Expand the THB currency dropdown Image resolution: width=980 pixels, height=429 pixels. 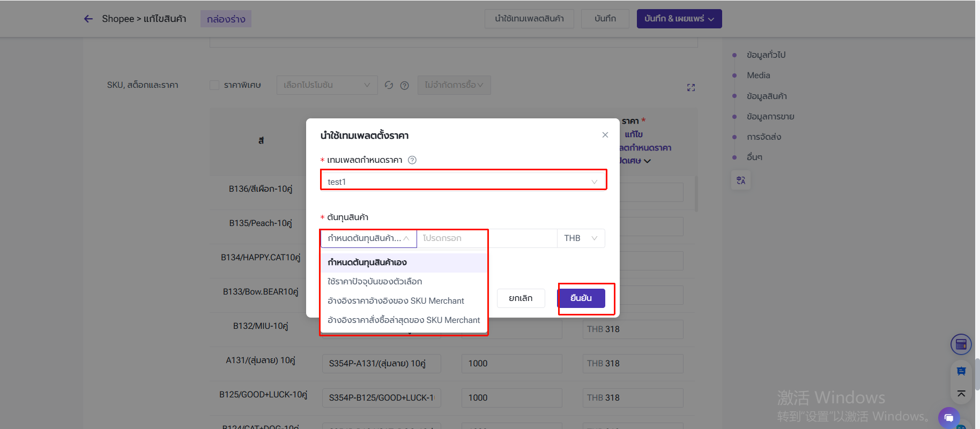click(x=581, y=238)
